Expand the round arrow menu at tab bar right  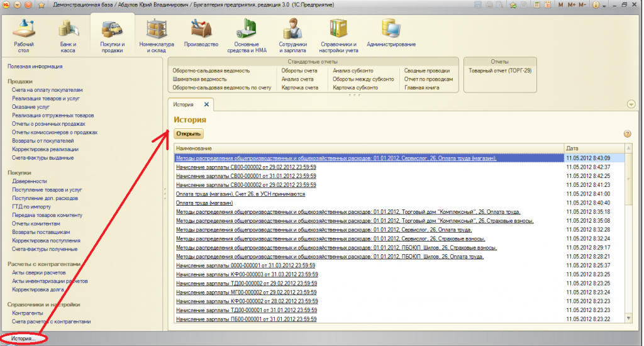tap(631, 104)
